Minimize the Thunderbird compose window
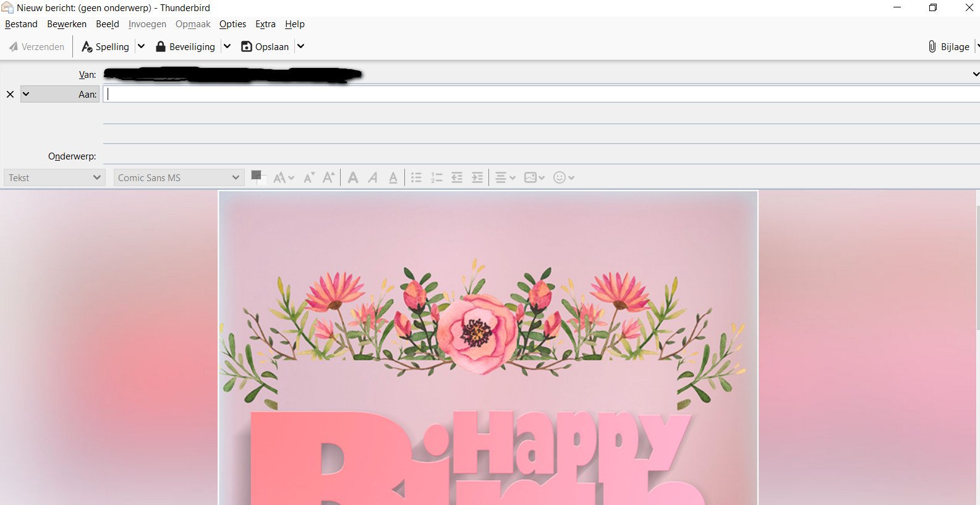This screenshot has width=980, height=505. [897, 7]
